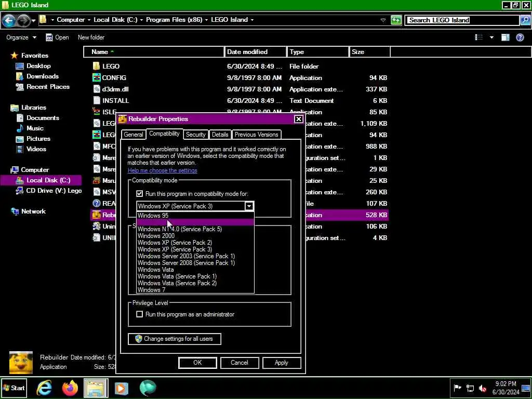532x399 pixels.
Task: Open the view options dropdown arrow
Action: coord(491,37)
